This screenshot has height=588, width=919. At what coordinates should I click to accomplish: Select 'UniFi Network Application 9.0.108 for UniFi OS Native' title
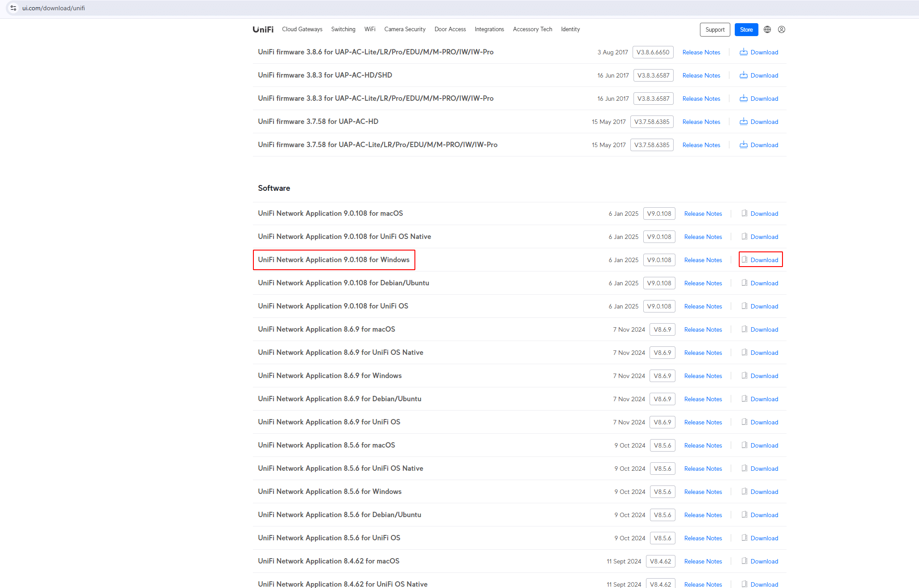pyautogui.click(x=344, y=237)
